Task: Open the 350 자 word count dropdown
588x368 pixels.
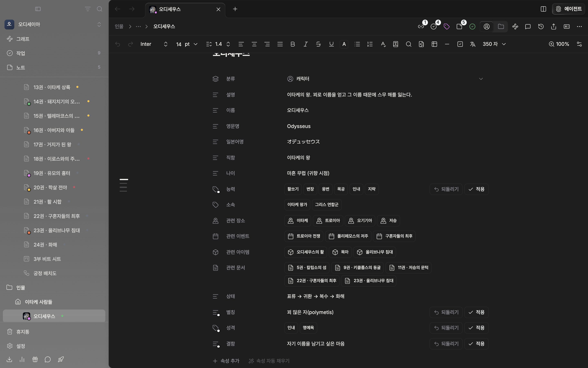Action: coord(494,44)
